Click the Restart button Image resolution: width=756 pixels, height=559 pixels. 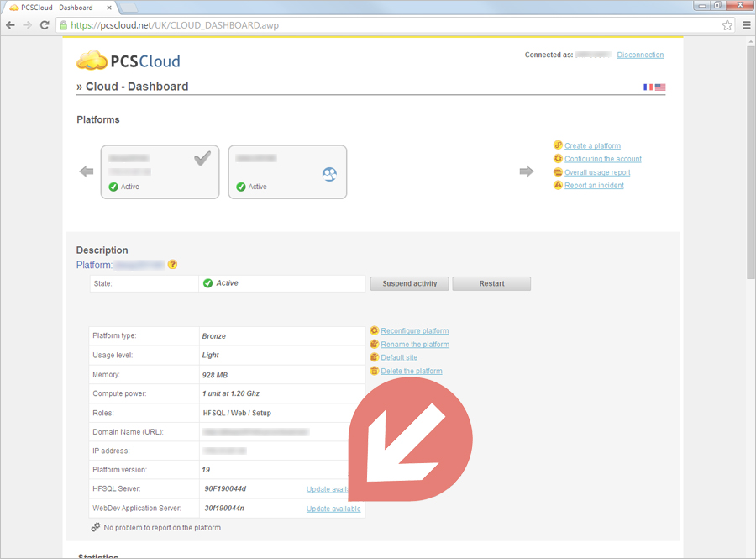491,283
